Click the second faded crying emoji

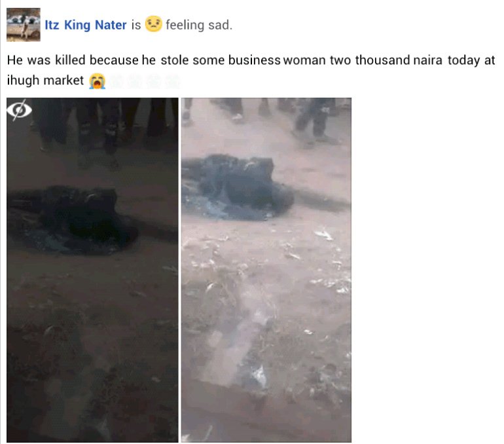[135, 81]
